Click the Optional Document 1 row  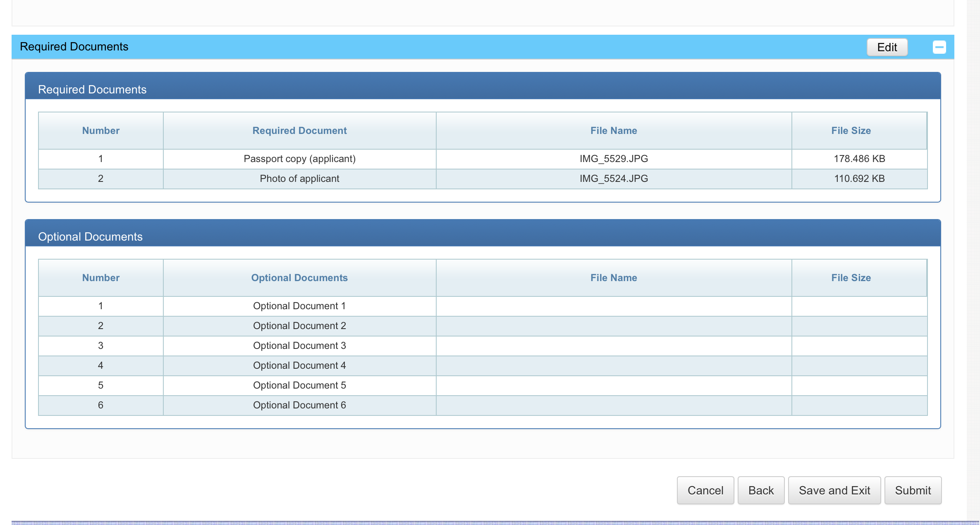point(299,306)
